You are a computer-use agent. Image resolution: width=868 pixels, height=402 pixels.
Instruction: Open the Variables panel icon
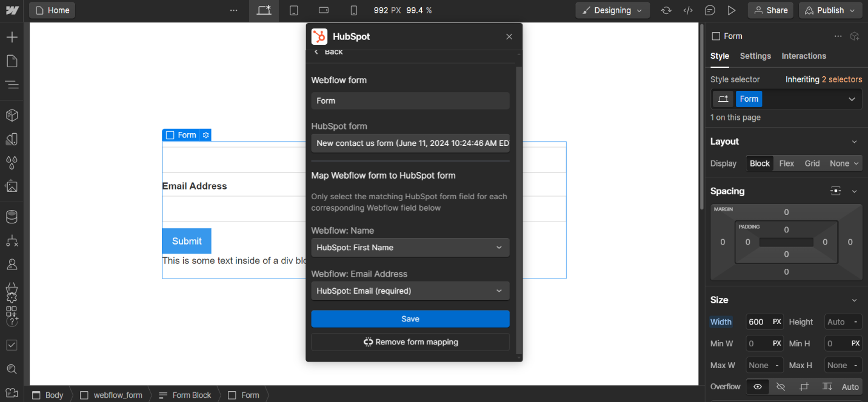[12, 139]
